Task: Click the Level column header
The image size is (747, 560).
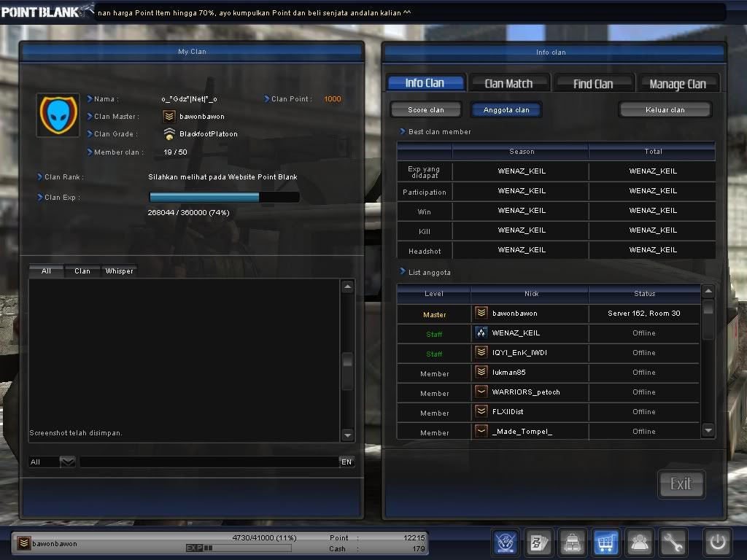Action: 434,293
